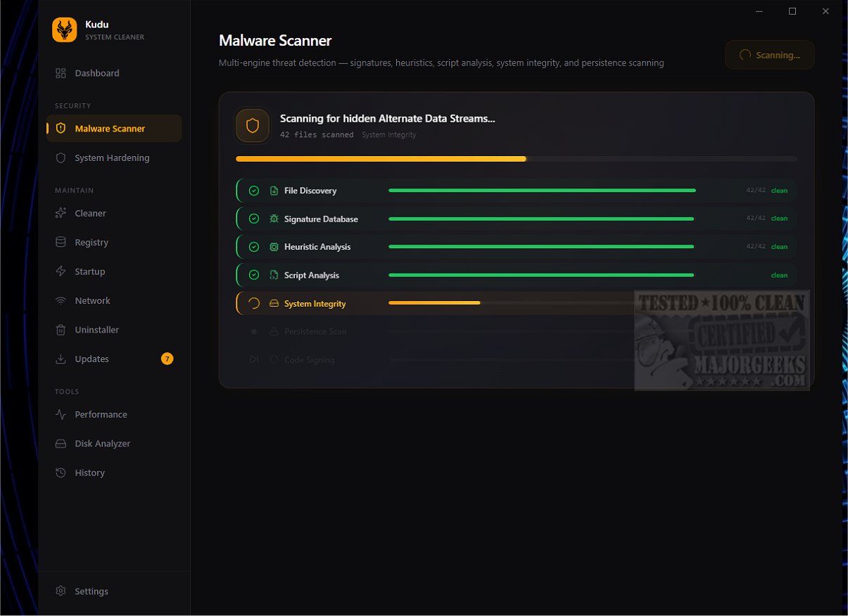Click the Signature Database bug icon

274,219
